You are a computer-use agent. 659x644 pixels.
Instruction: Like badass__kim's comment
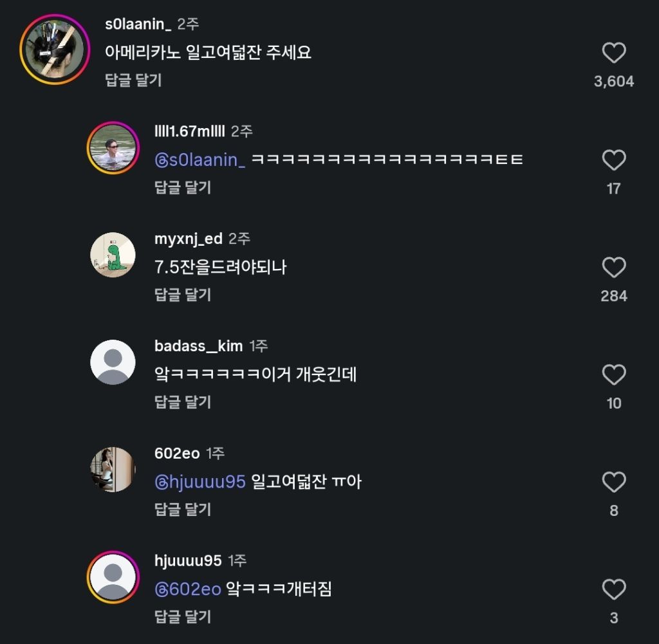click(614, 374)
